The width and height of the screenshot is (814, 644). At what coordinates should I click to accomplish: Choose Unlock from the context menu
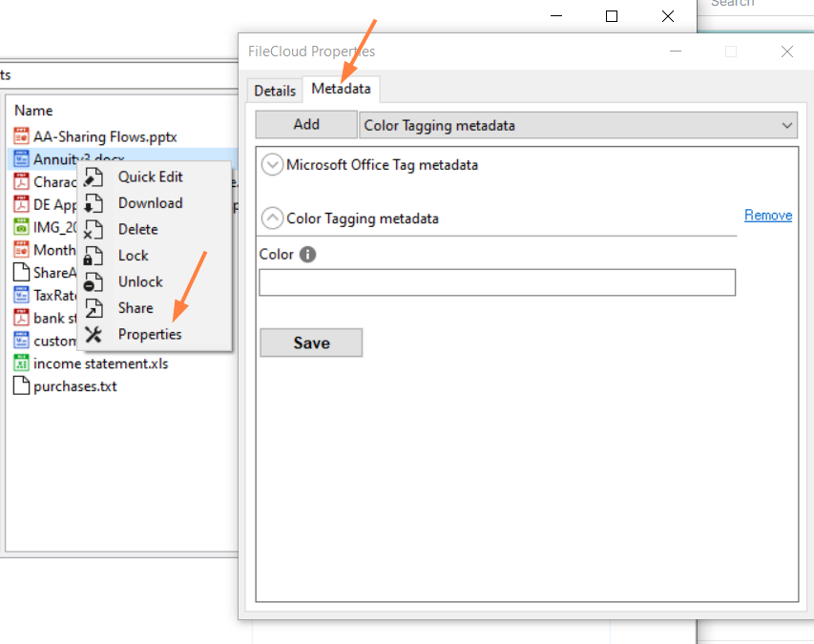point(140,281)
